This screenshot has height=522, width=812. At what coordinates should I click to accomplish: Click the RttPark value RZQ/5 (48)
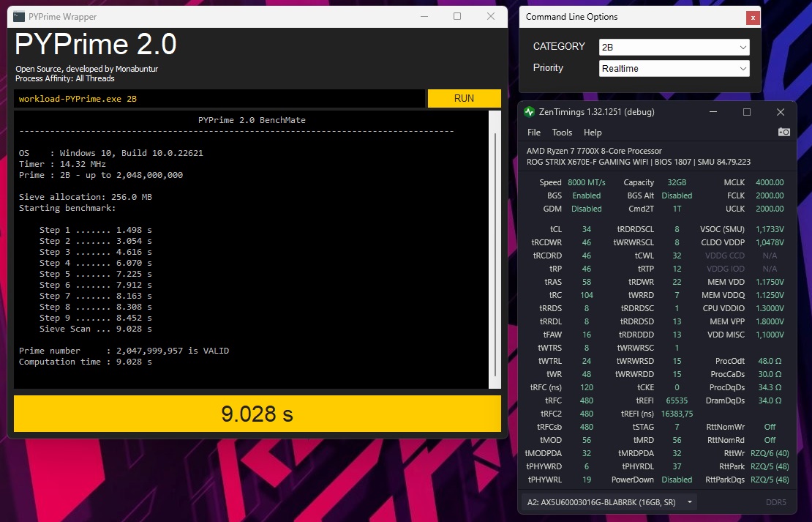tap(770, 466)
